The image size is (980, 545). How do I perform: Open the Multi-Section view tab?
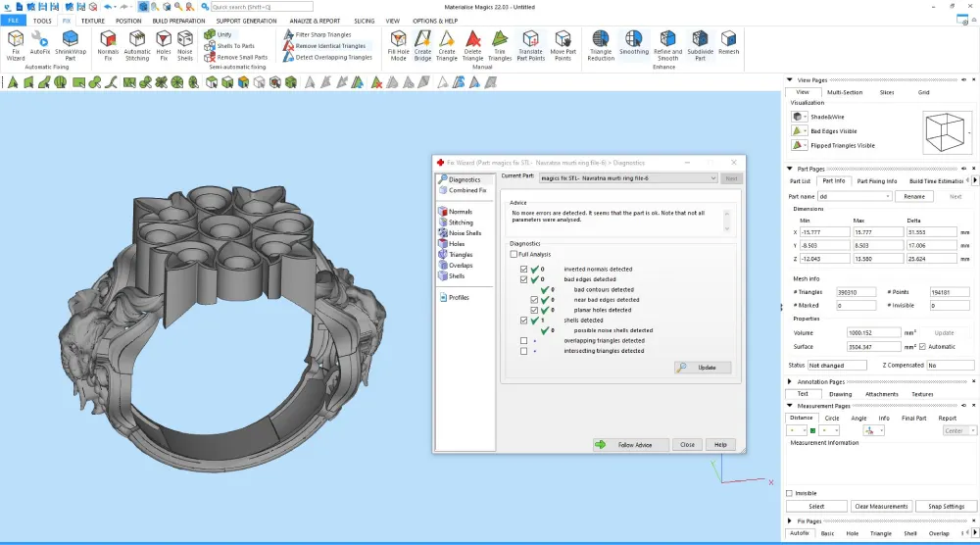coord(845,92)
